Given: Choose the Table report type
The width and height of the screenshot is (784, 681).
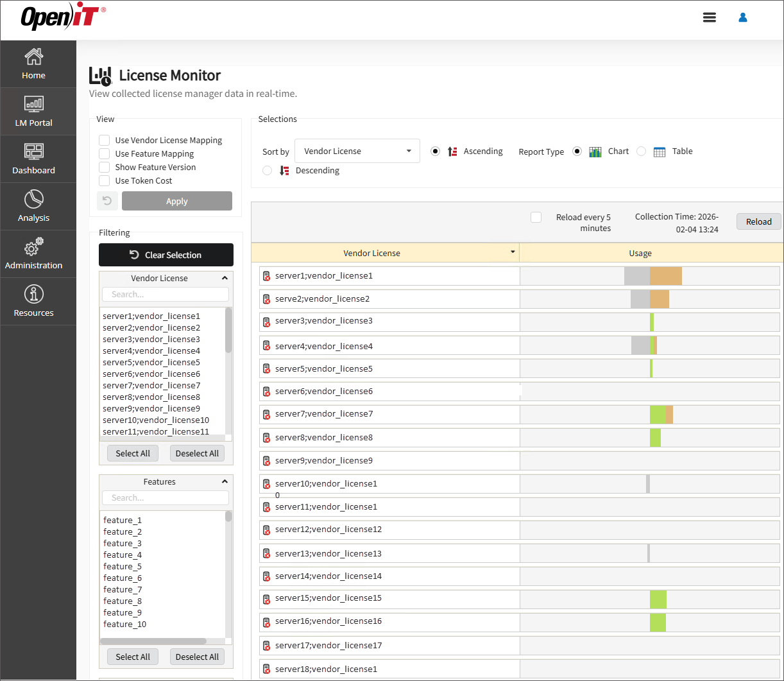Looking at the screenshot, I should [641, 151].
